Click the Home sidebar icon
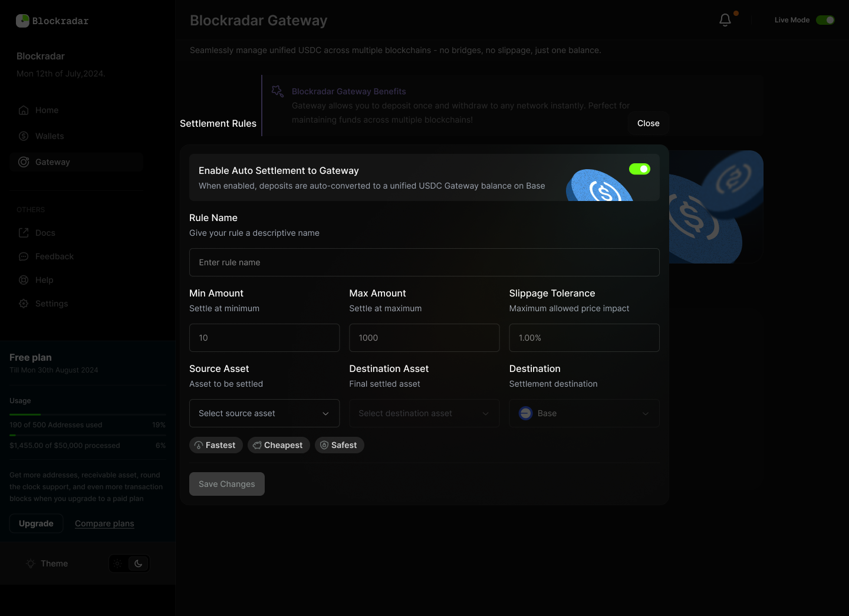Viewport: 849px width, 616px height. point(24,110)
